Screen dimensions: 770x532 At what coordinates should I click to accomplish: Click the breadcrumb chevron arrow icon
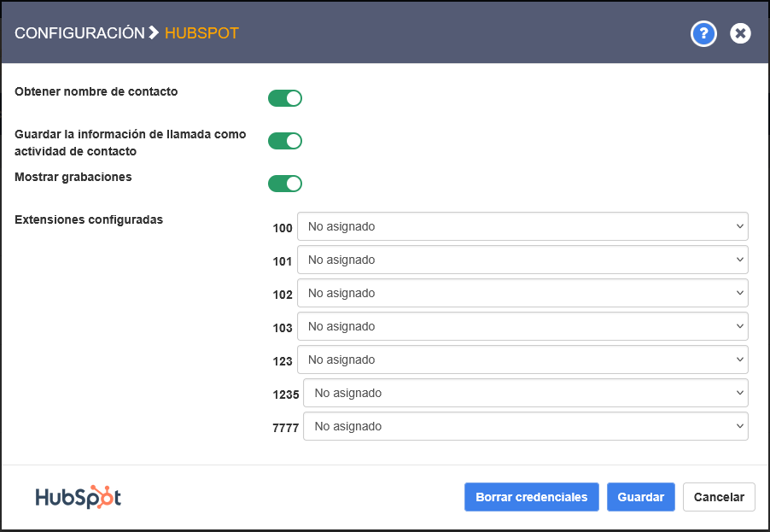[154, 33]
